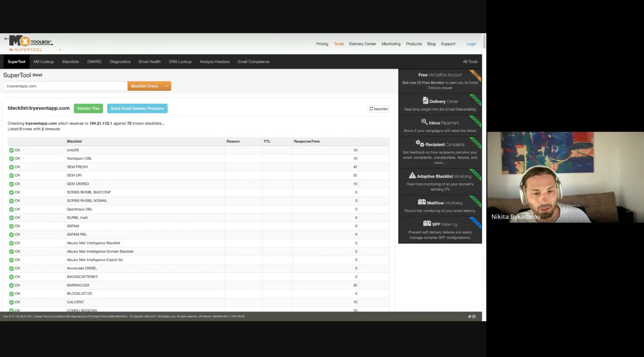The width and height of the screenshot is (644, 357).
Task: Click the domain search input field
Action: 65,86
